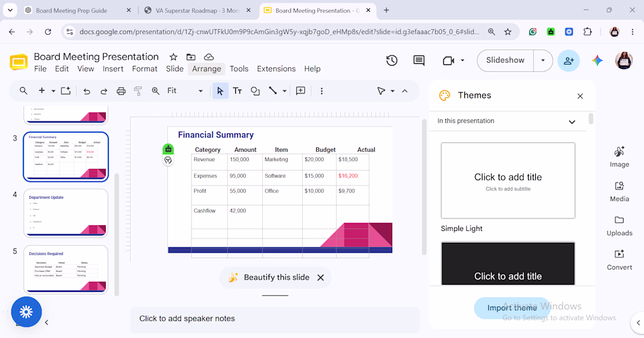Select slide 5 Decisions Required thumbnail
Viewport: 644px width, 338px height.
(x=66, y=270)
